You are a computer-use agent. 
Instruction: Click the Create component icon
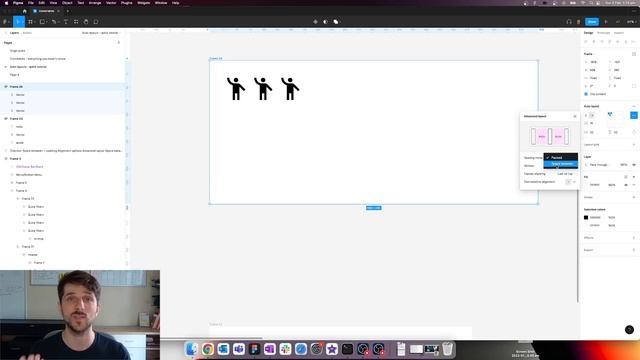click(315, 22)
